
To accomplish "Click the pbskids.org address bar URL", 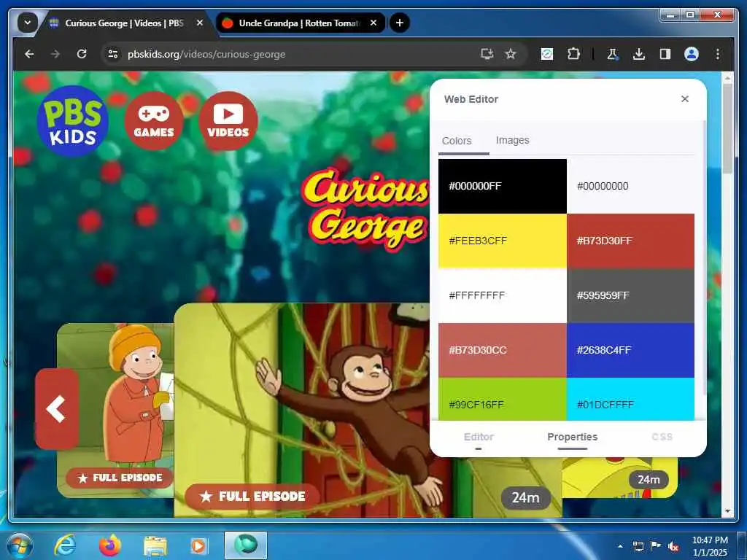I will tap(206, 54).
